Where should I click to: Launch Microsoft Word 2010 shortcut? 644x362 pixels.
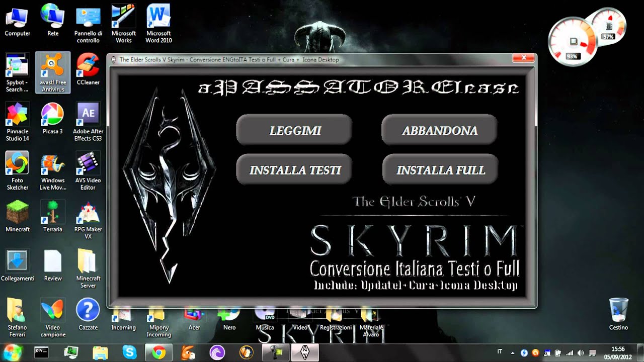click(x=158, y=23)
